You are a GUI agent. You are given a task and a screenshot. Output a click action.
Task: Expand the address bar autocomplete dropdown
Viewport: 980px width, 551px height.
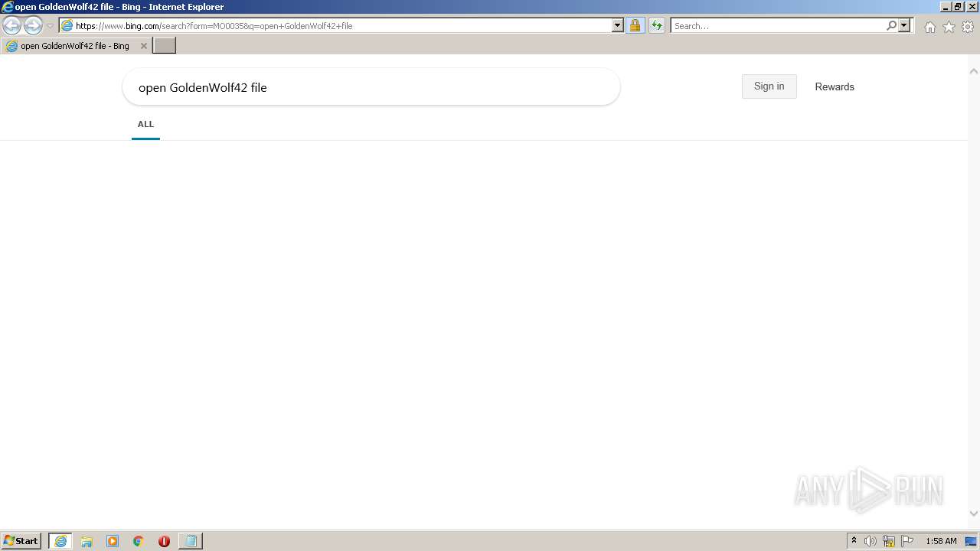click(x=618, y=25)
